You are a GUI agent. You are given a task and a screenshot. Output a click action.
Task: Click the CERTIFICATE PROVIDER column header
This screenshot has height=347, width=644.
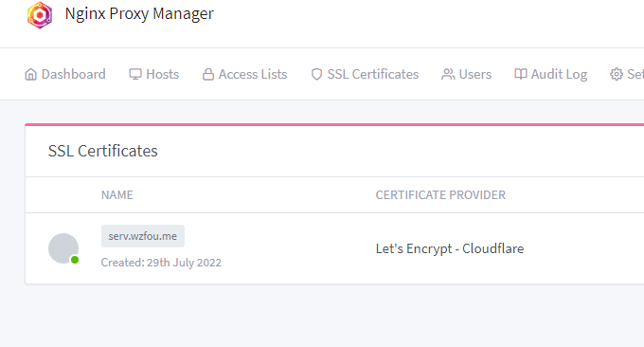click(440, 195)
